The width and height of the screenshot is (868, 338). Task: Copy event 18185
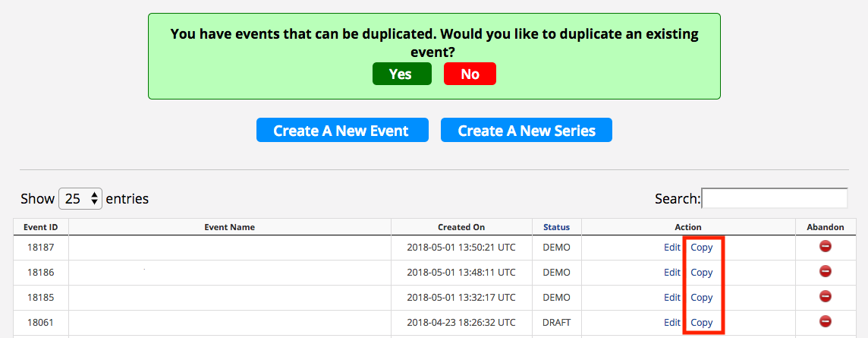pyautogui.click(x=701, y=298)
